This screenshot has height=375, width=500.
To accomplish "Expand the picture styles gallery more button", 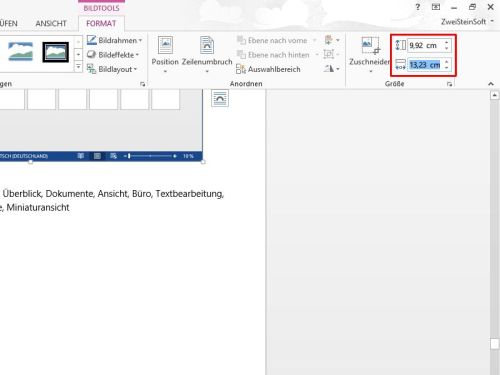I will tap(78, 66).
